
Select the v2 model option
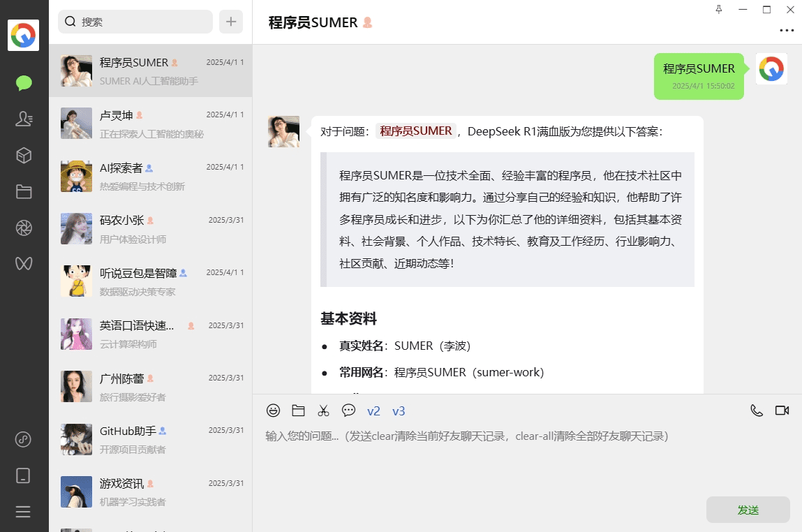(373, 411)
